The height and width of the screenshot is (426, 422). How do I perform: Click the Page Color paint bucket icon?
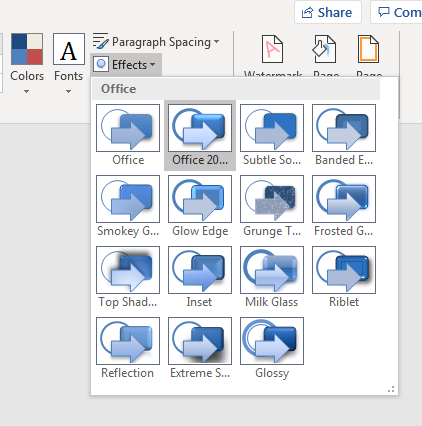[x=324, y=49]
